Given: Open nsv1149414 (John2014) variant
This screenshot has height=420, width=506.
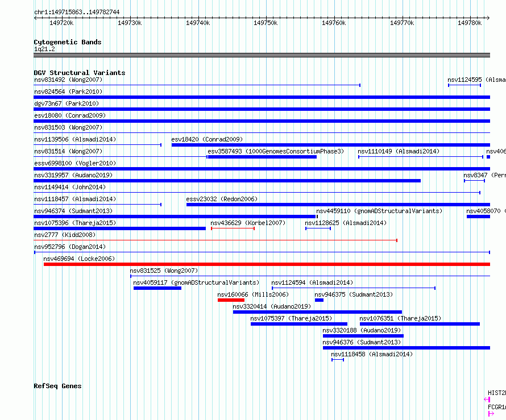Looking at the screenshot, I should tap(257, 193).
